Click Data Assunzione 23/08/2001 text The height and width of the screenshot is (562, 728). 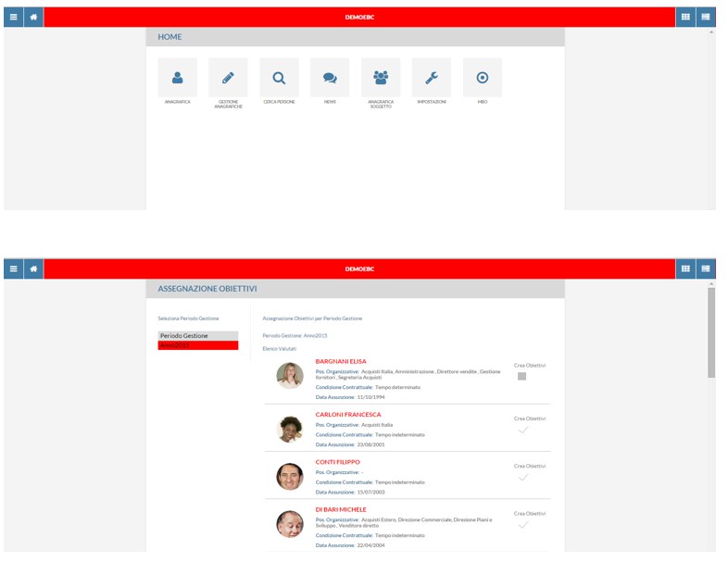[350, 444]
